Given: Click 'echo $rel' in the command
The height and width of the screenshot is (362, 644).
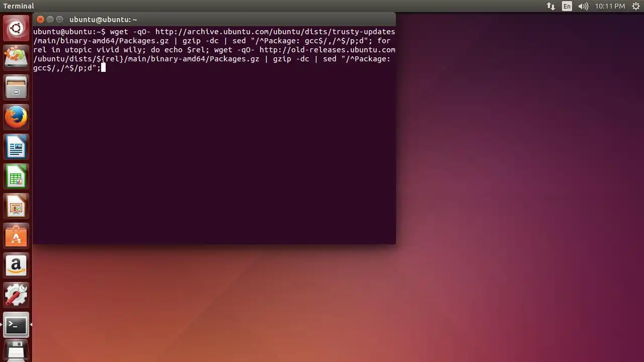Looking at the screenshot, I should [185, 50].
